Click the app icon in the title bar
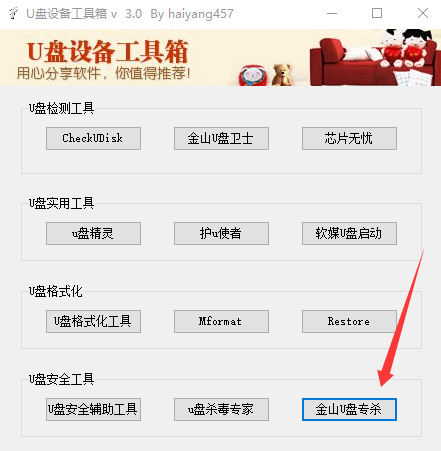 click(x=13, y=13)
